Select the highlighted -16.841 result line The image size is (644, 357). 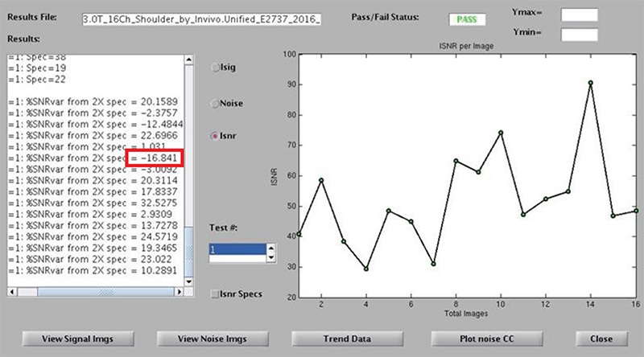point(97,158)
